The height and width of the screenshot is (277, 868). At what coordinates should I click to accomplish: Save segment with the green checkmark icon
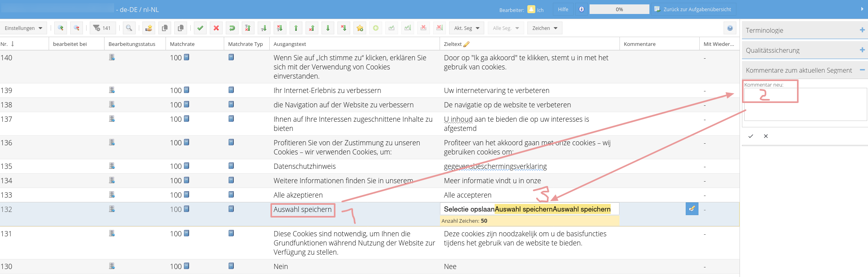(x=200, y=28)
